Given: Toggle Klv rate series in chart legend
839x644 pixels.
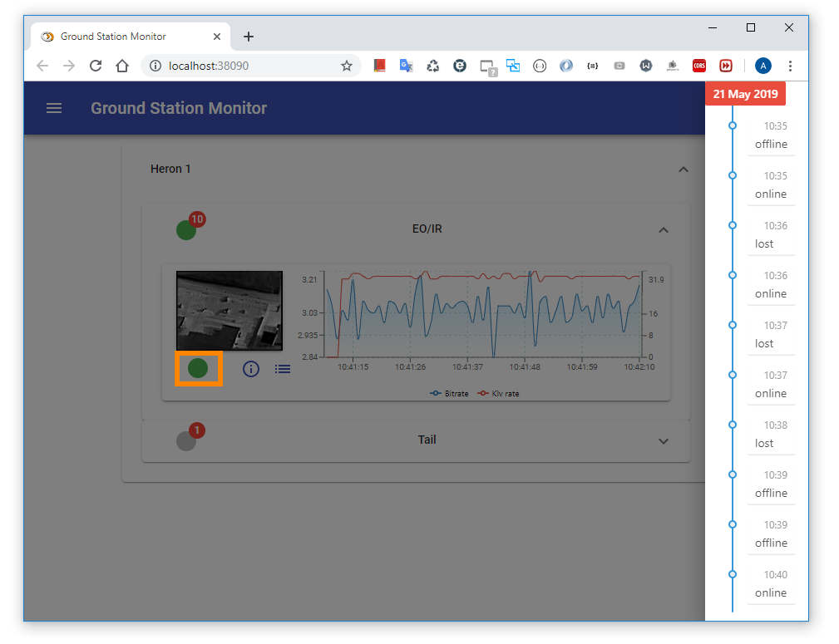Looking at the screenshot, I should click(499, 393).
